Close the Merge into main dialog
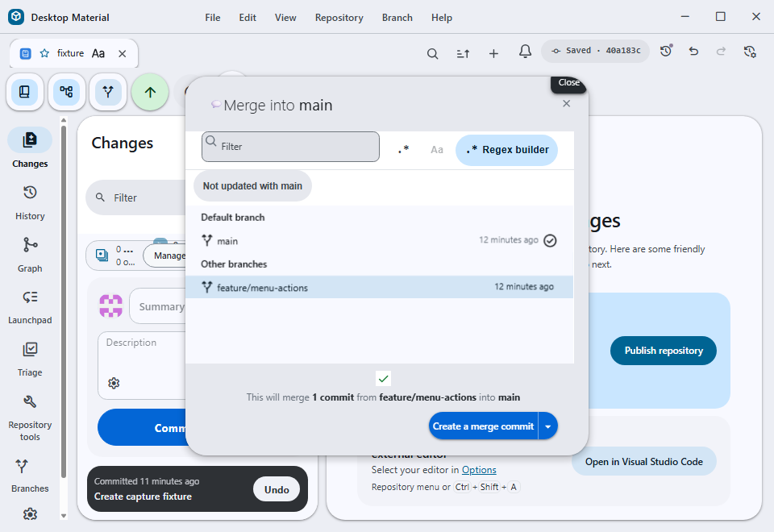The width and height of the screenshot is (774, 532). pyautogui.click(x=567, y=104)
